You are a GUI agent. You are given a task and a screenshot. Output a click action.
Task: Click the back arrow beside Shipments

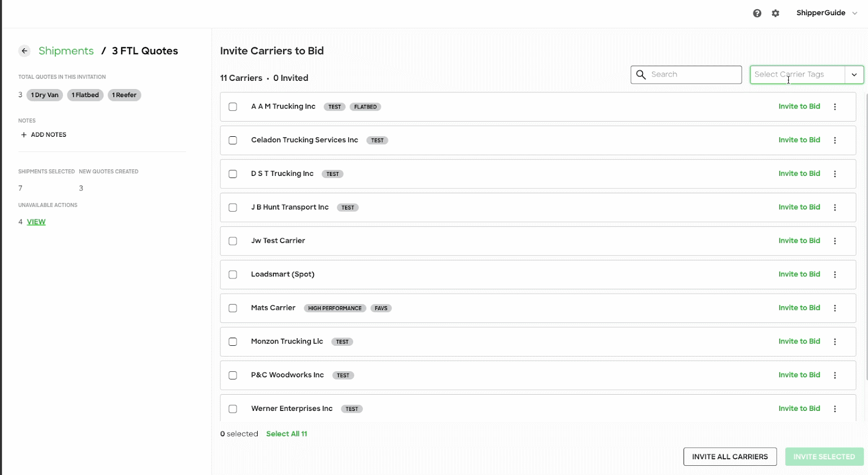click(x=24, y=51)
